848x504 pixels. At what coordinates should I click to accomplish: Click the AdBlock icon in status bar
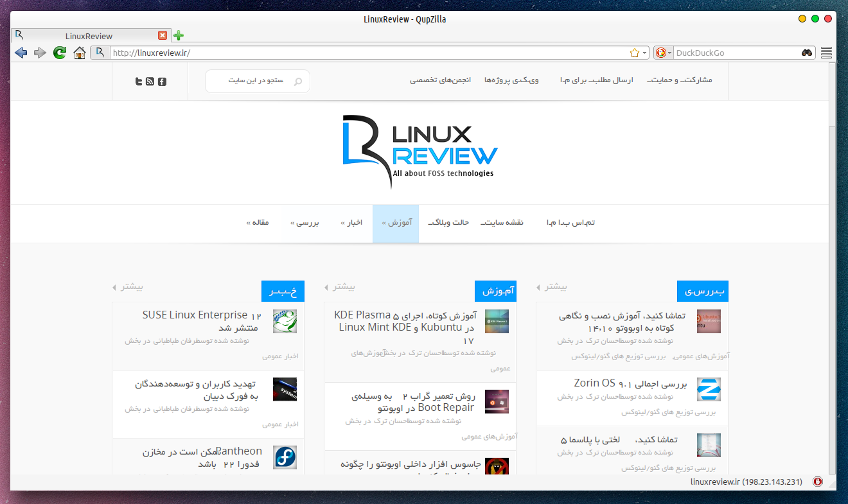818,482
